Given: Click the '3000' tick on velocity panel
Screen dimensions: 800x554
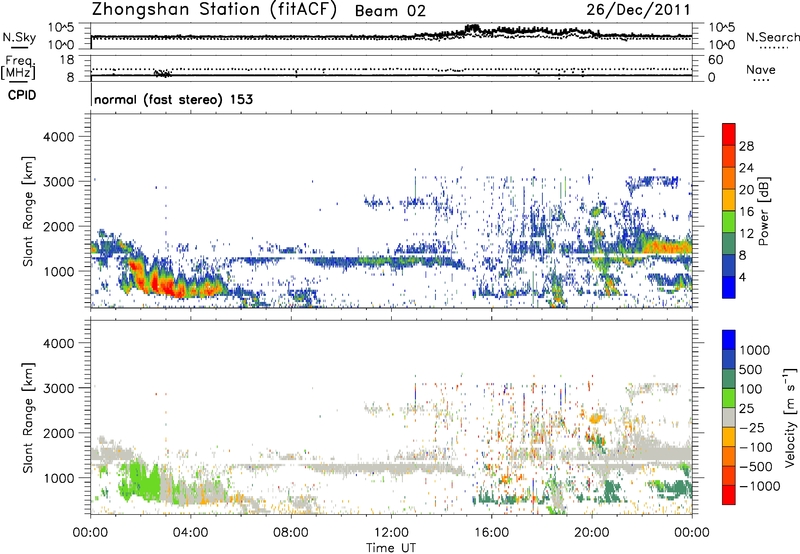Looking at the screenshot, I should [59, 388].
